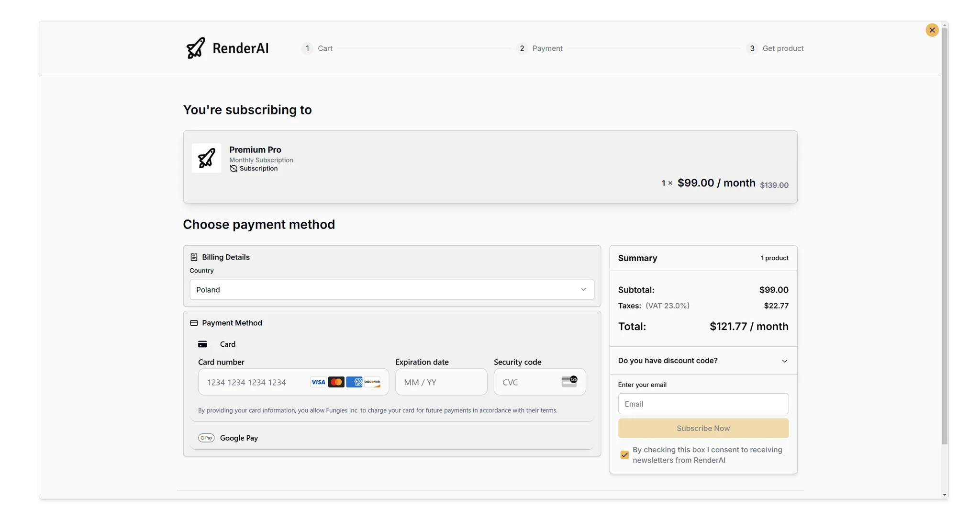
Task: Focus the Expiration date MM / YY field
Action: point(441,382)
